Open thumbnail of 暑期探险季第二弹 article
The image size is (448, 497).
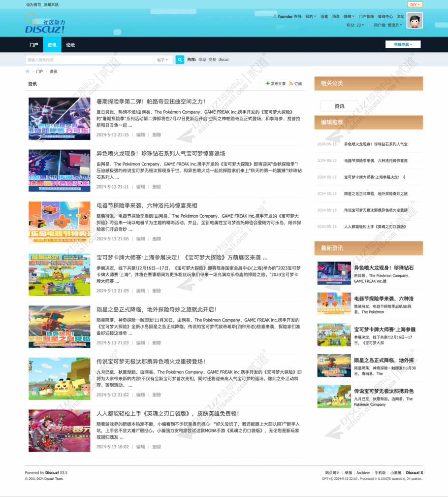point(59,119)
